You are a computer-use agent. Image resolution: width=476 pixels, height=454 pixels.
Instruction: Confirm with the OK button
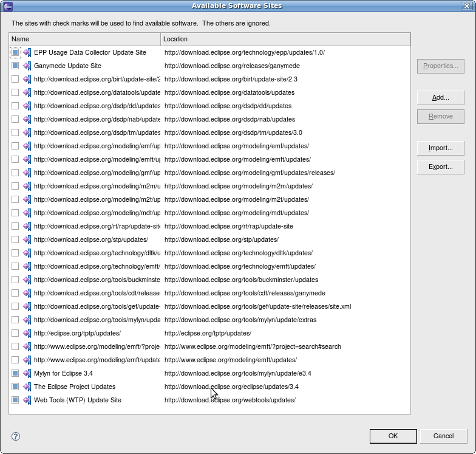tap(393, 436)
